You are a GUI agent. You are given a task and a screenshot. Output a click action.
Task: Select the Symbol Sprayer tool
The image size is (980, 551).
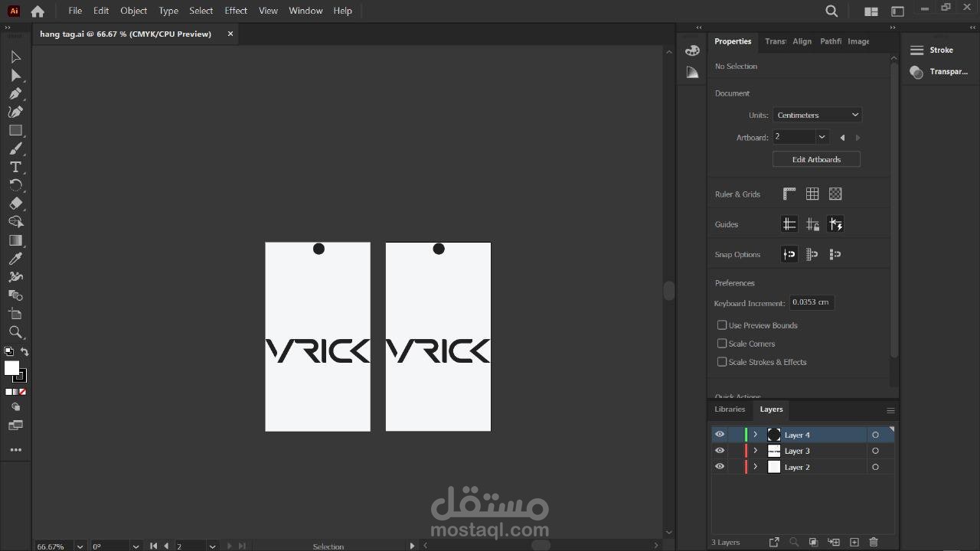[15, 277]
